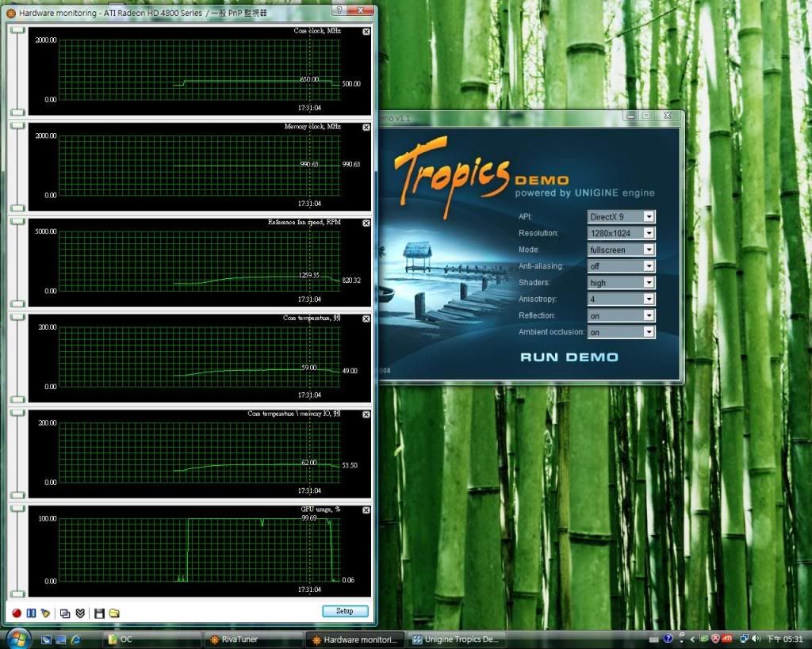812x649 pixels.
Task: Select the Unigine Tropics Demo taskbar button
Action: [458, 639]
